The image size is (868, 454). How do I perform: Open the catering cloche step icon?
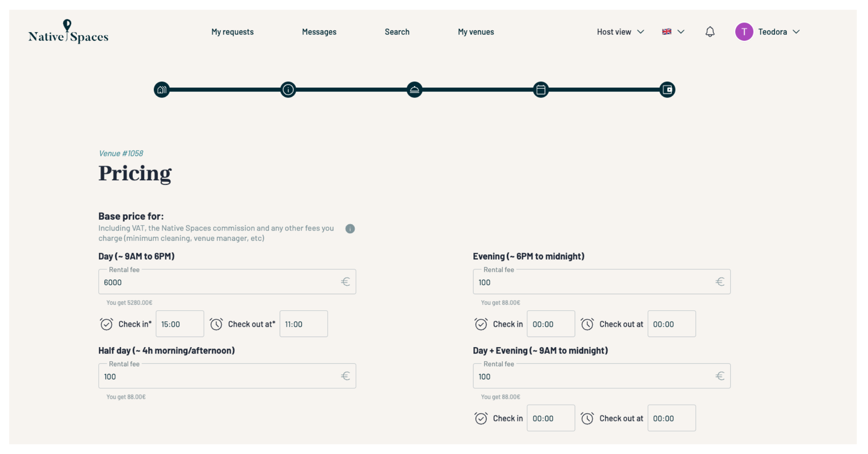click(414, 89)
